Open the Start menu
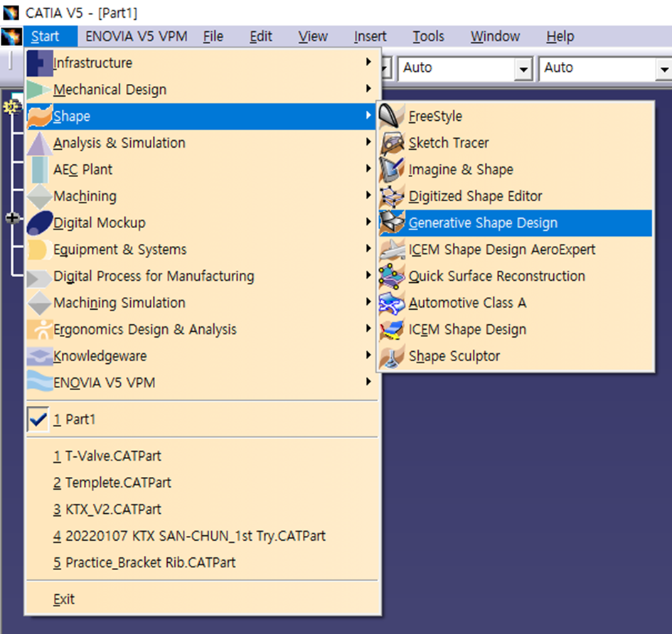 (x=50, y=36)
